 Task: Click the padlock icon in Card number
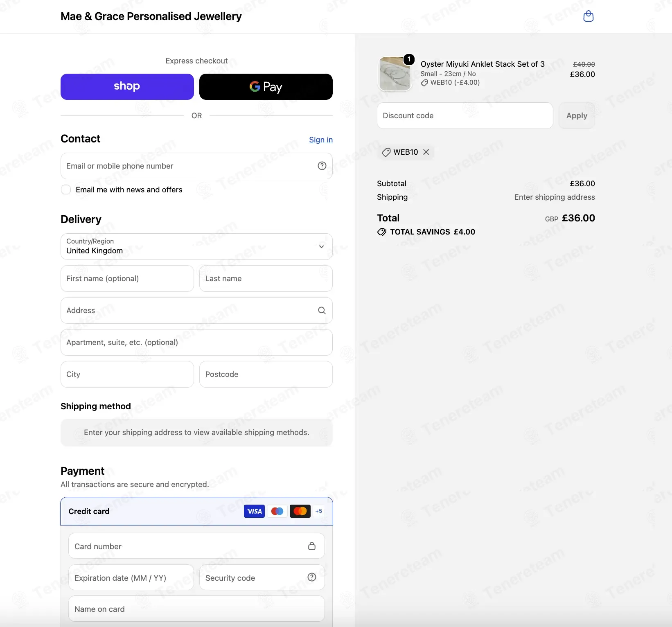[312, 546]
